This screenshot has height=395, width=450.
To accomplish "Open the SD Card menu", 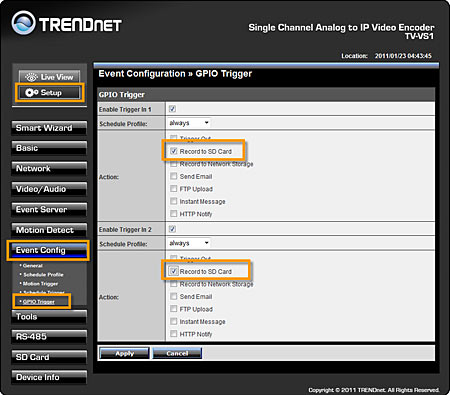I will (x=49, y=357).
